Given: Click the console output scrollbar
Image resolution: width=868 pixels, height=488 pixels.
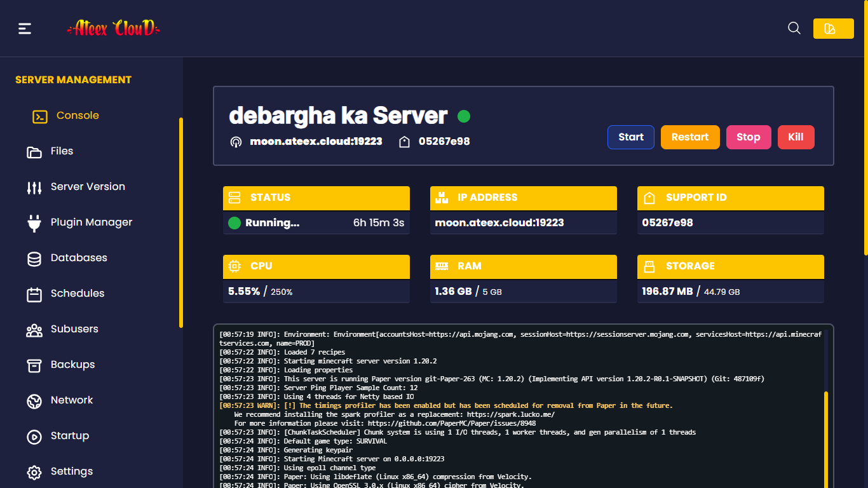Looking at the screenshot, I should (826, 438).
